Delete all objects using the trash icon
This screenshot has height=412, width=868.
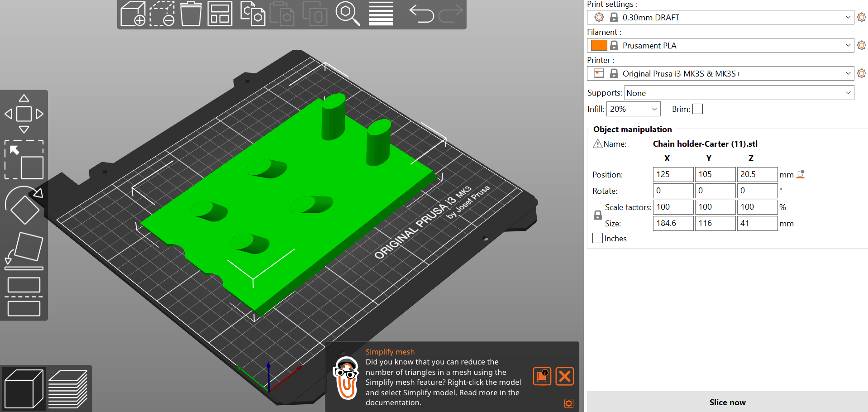coord(190,14)
